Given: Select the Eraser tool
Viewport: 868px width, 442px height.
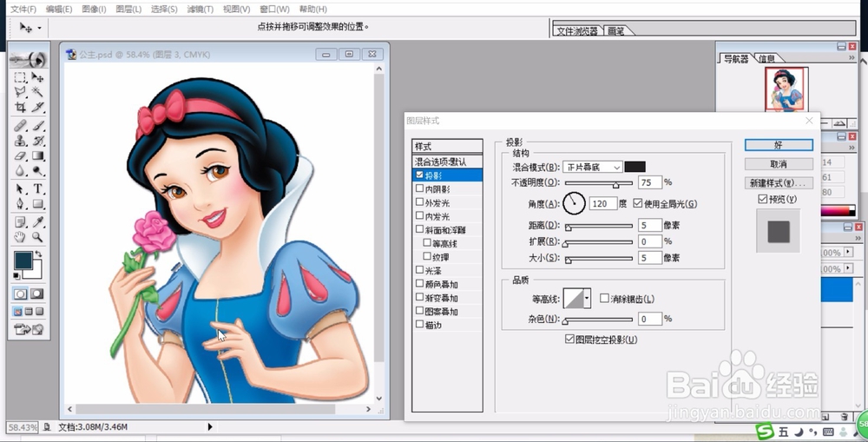Looking at the screenshot, I should [x=20, y=156].
